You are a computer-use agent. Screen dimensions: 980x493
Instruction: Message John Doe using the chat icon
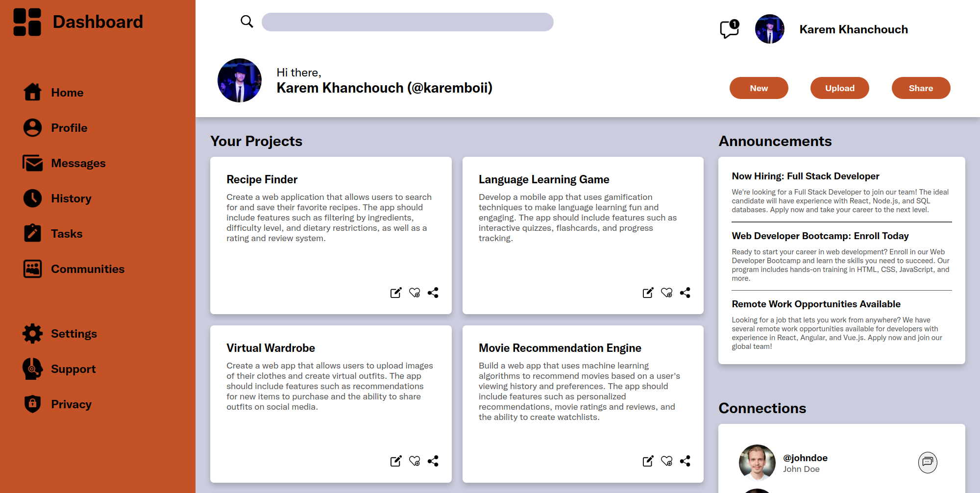(x=928, y=462)
